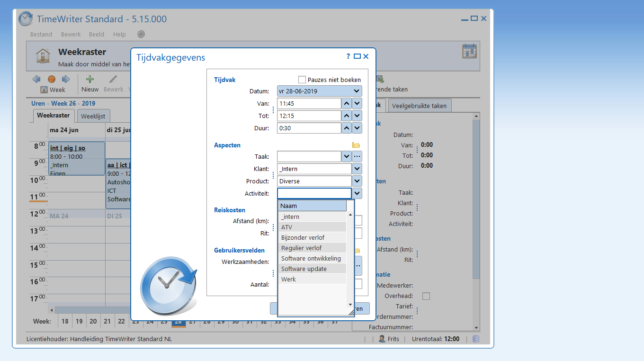
Task: Collapse the Activiteit dropdown arrow
Action: pos(357,193)
